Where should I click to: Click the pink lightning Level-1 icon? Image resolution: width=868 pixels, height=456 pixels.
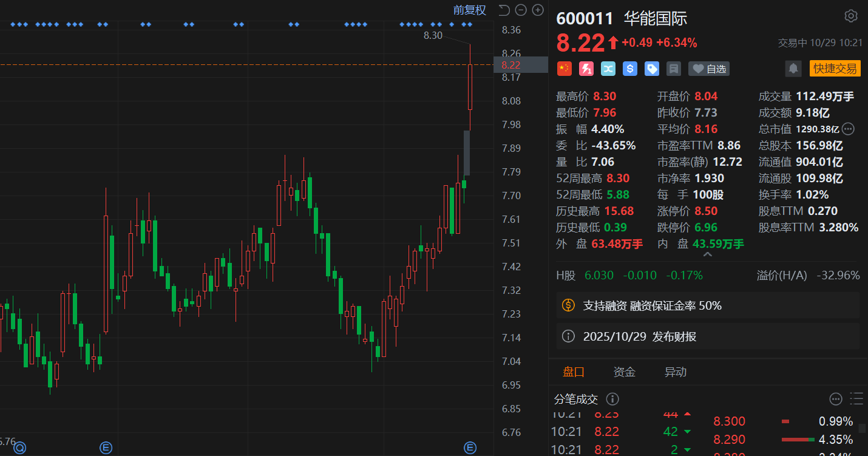click(586, 69)
